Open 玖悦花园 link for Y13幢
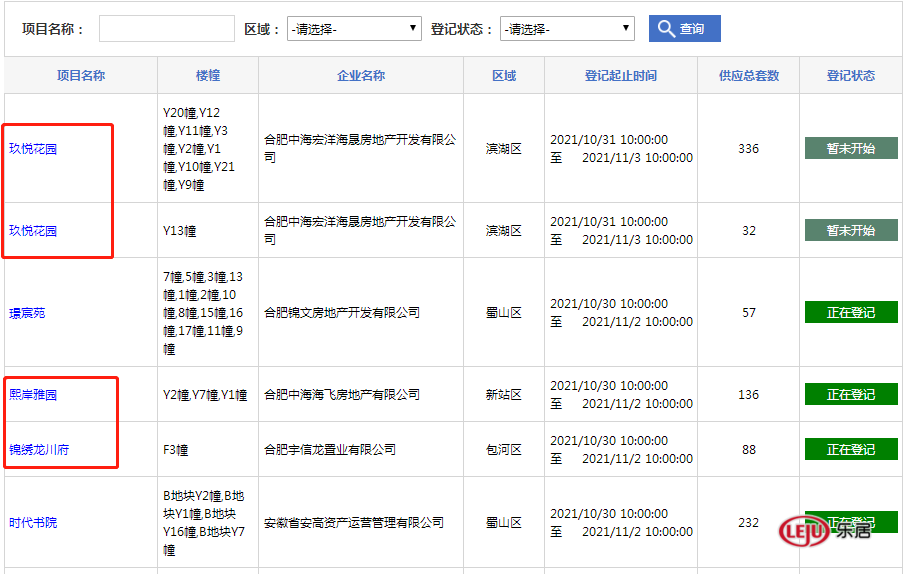The height and width of the screenshot is (574, 911). pyautogui.click(x=33, y=231)
